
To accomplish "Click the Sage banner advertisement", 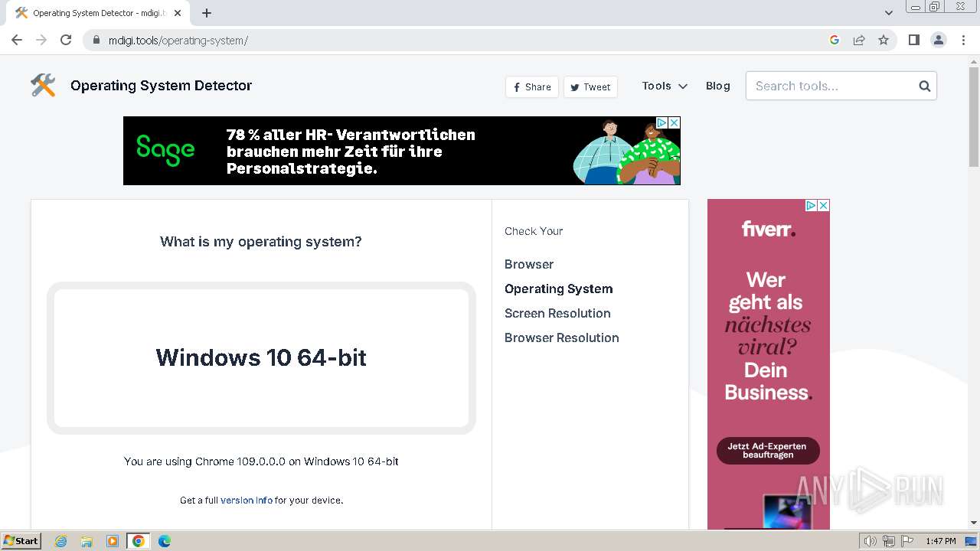I will 402,151.
